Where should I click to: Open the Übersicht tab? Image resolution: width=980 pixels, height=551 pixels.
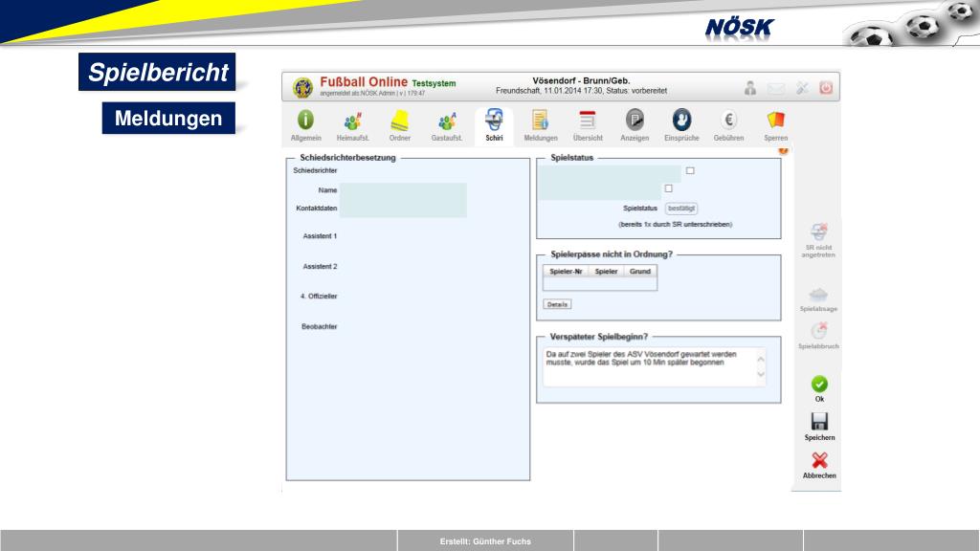tap(588, 125)
